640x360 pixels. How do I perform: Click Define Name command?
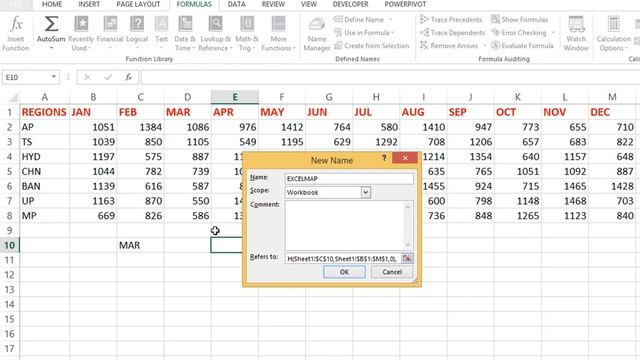tap(359, 20)
